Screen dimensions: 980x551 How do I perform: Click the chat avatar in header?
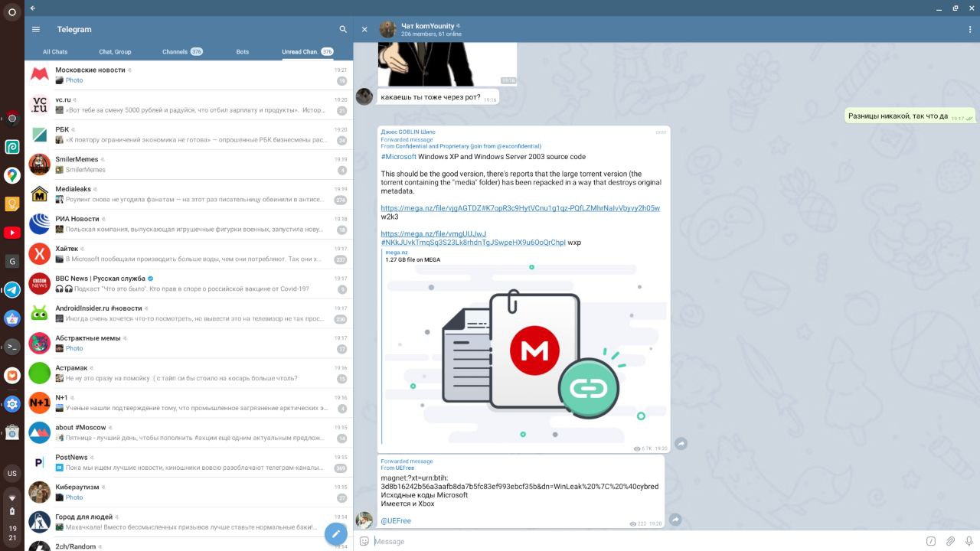pyautogui.click(x=388, y=29)
